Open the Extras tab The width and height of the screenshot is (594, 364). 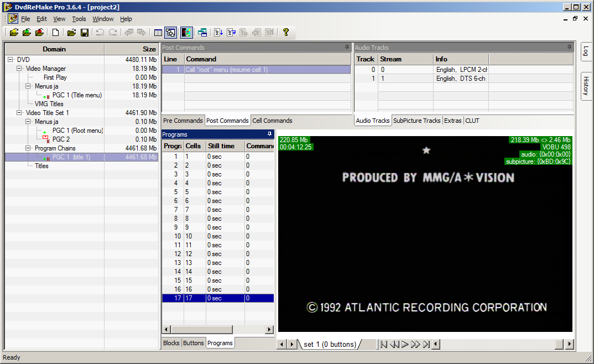[x=453, y=121]
